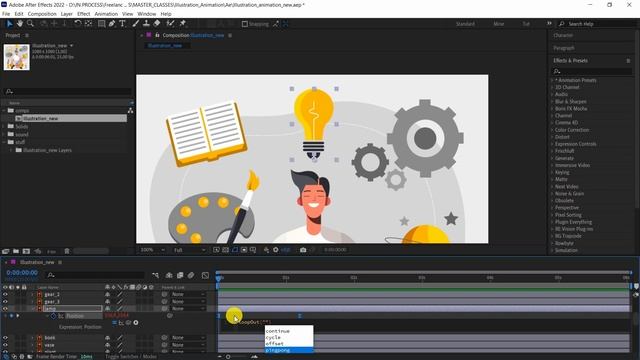Switch to the Standard workspace
This screenshot has width=640, height=360.
tap(465, 24)
